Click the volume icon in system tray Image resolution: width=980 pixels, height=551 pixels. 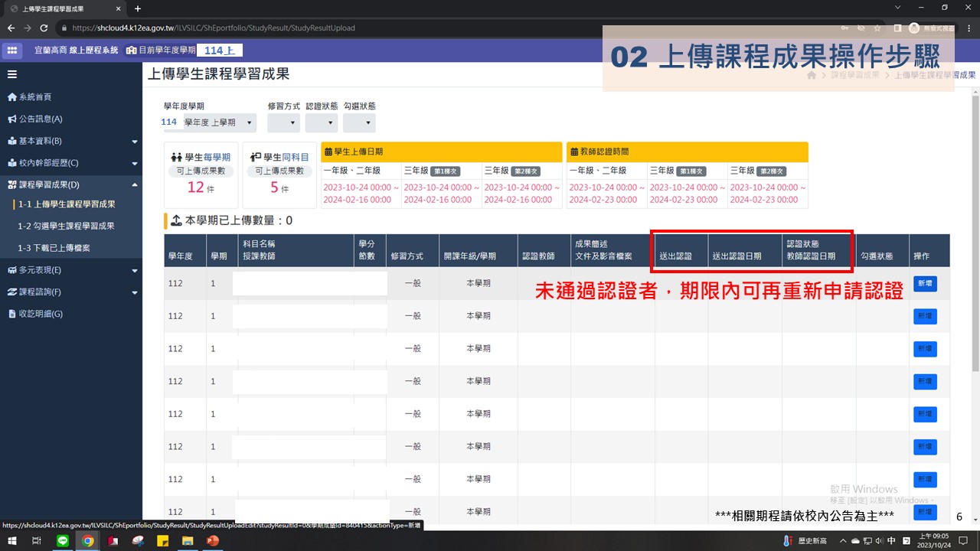[x=879, y=540]
